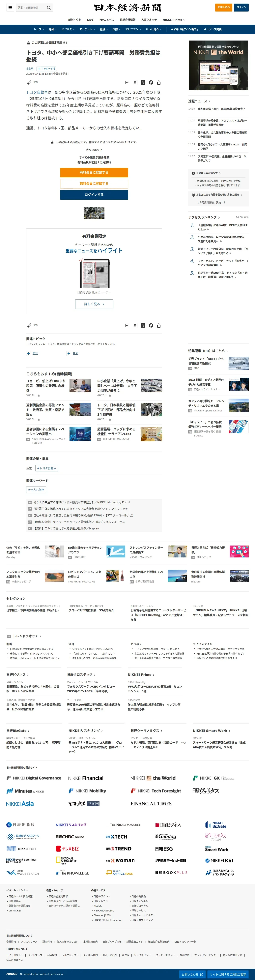This screenshot has width=255, height=980.
Task: Click the orange お申し込み button
Action: coord(224,7)
